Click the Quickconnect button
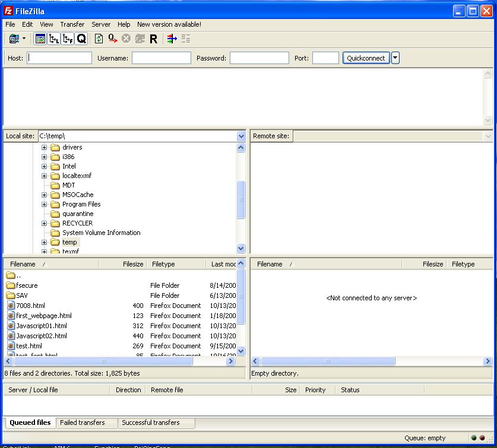Screen dimensions: 497x448 tap(366, 58)
